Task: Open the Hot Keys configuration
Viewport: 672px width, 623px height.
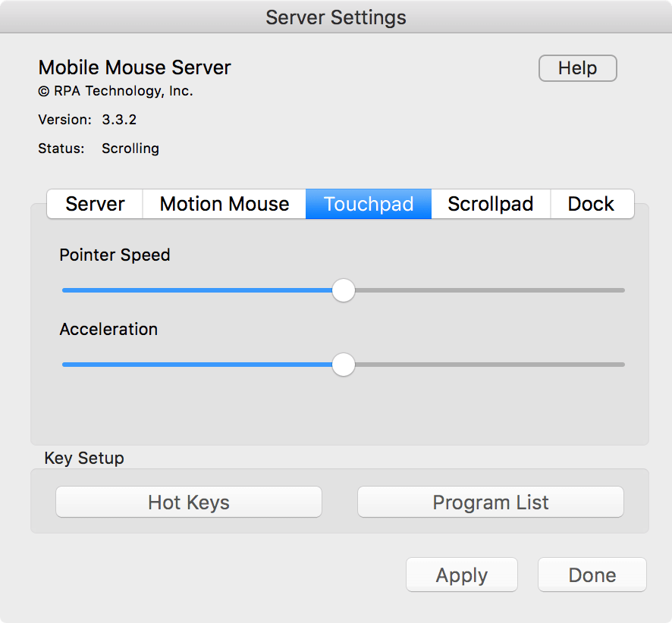Action: [188, 502]
